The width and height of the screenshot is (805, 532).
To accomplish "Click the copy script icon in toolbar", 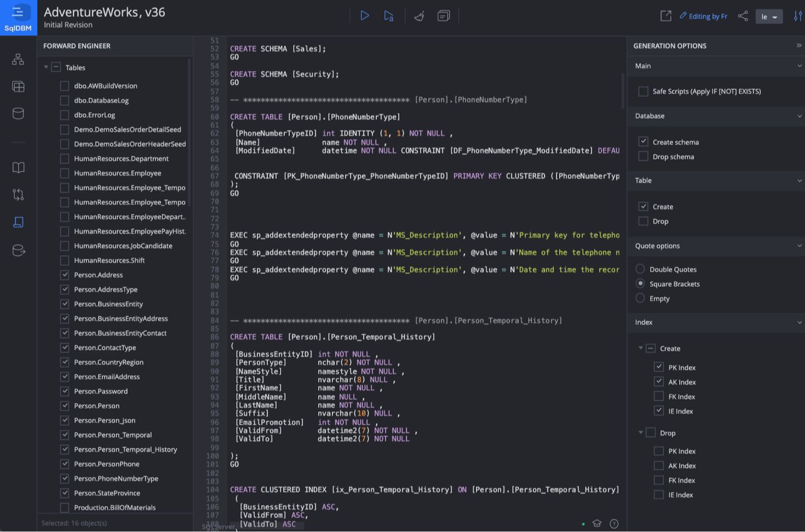I will [x=444, y=16].
